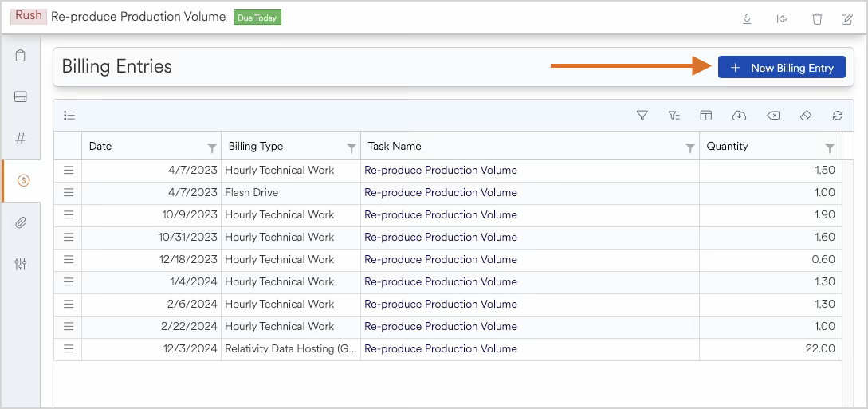This screenshot has height=409, width=868.
Task: Click the 1.90 quantity cell
Action: pyautogui.click(x=770, y=214)
